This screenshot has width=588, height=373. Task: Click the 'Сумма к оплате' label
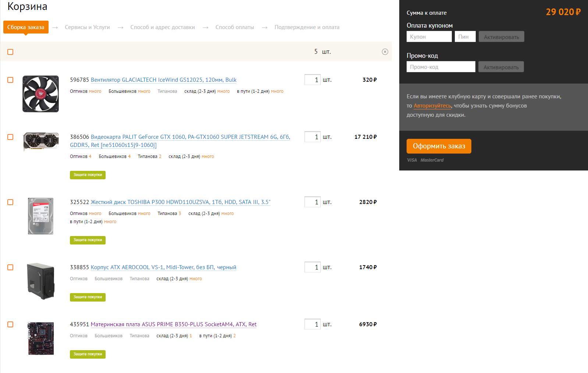(x=426, y=13)
